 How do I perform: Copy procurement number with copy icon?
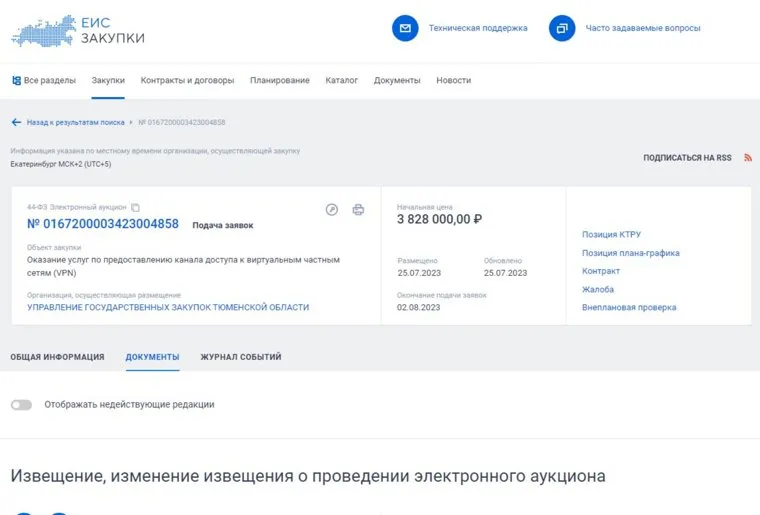(136, 207)
